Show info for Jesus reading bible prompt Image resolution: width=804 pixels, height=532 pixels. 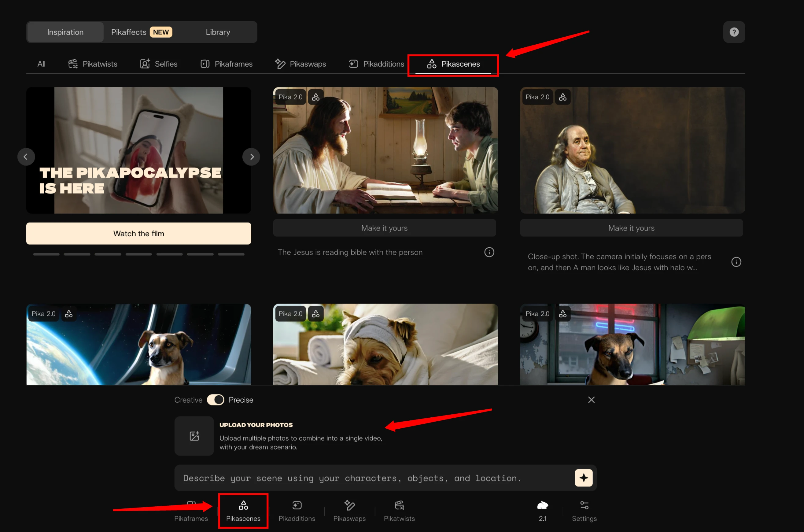click(x=489, y=252)
